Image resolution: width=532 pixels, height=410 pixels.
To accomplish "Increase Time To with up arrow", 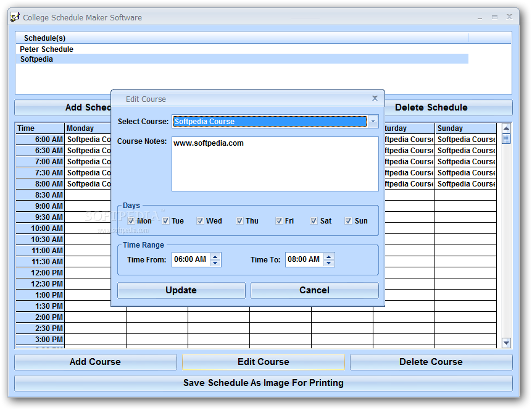I will pyautogui.click(x=328, y=256).
